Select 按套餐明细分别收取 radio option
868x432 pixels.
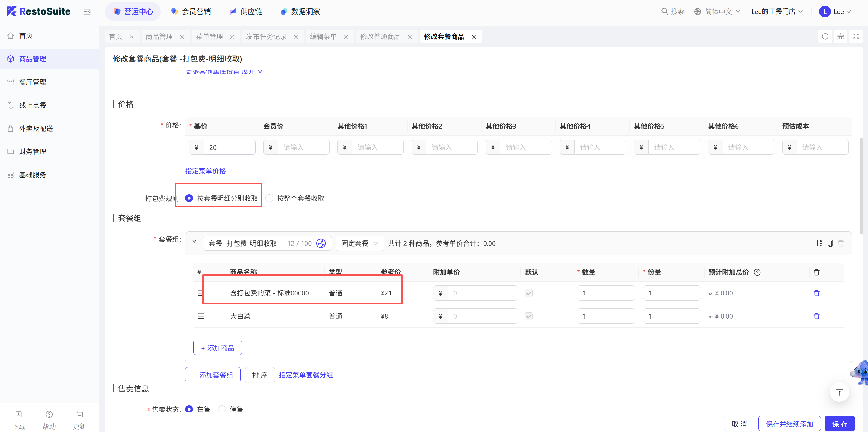(x=189, y=198)
